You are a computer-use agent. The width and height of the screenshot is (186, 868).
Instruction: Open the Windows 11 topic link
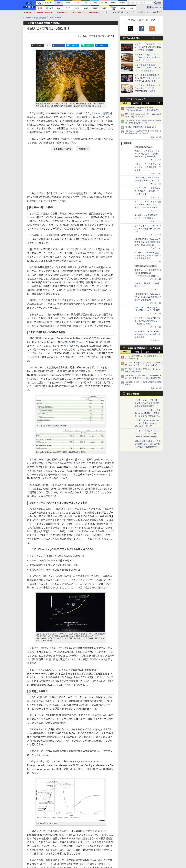62,12
